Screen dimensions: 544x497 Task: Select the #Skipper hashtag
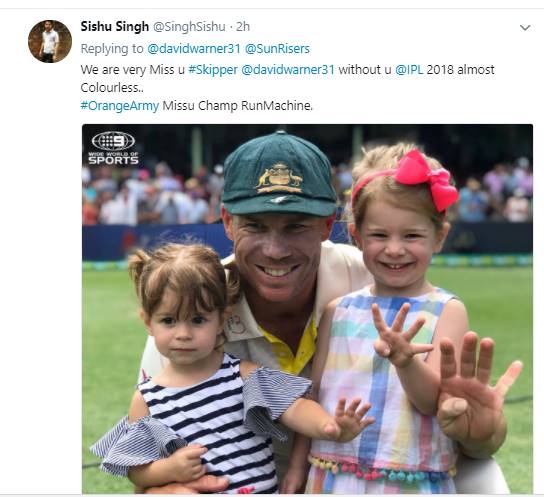[x=213, y=70]
